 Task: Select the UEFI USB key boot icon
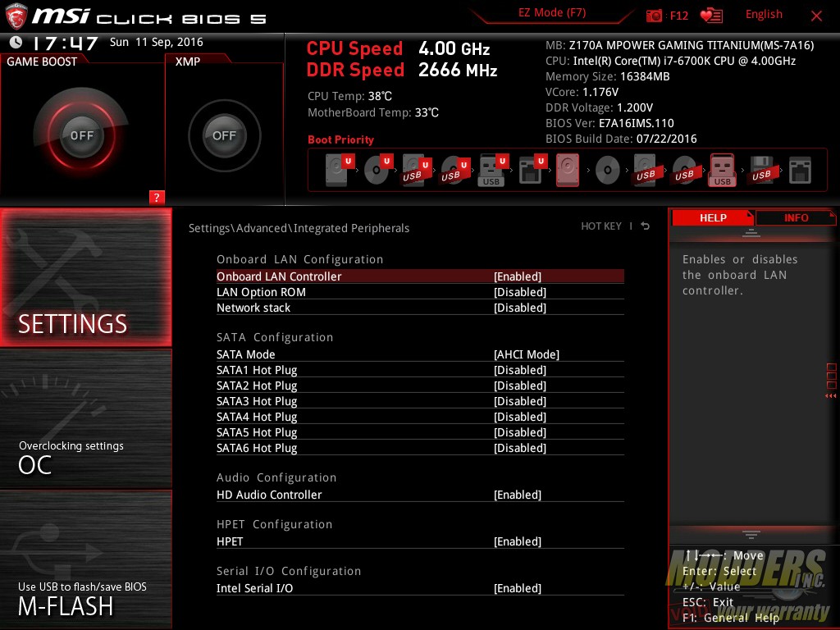492,171
